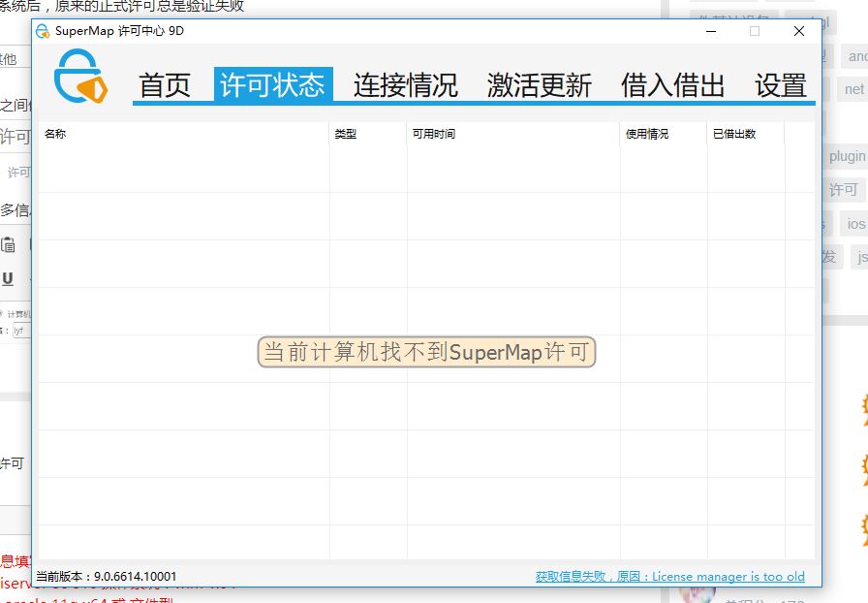Sort by the 使用情况 column header
Image resolution: width=868 pixels, height=603 pixels.
point(664,134)
